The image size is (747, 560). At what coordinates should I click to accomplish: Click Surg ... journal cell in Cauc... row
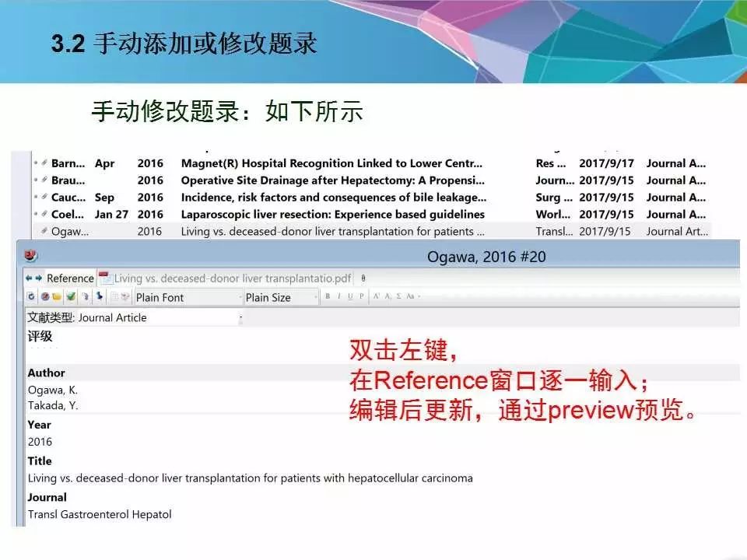[x=554, y=197]
